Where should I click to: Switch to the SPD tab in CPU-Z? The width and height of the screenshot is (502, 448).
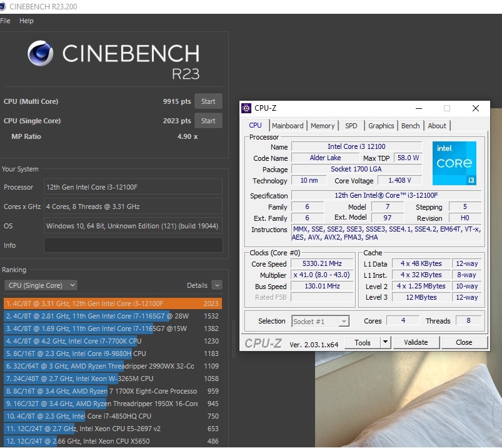(x=351, y=126)
